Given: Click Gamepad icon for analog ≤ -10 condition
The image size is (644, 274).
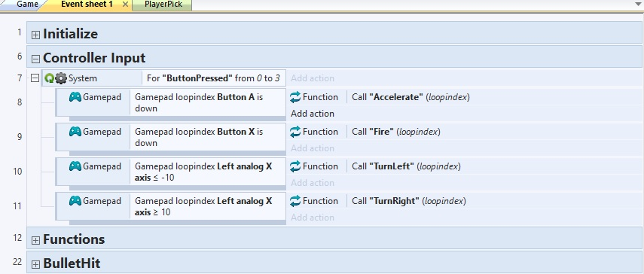Looking at the screenshot, I should click(x=75, y=166).
